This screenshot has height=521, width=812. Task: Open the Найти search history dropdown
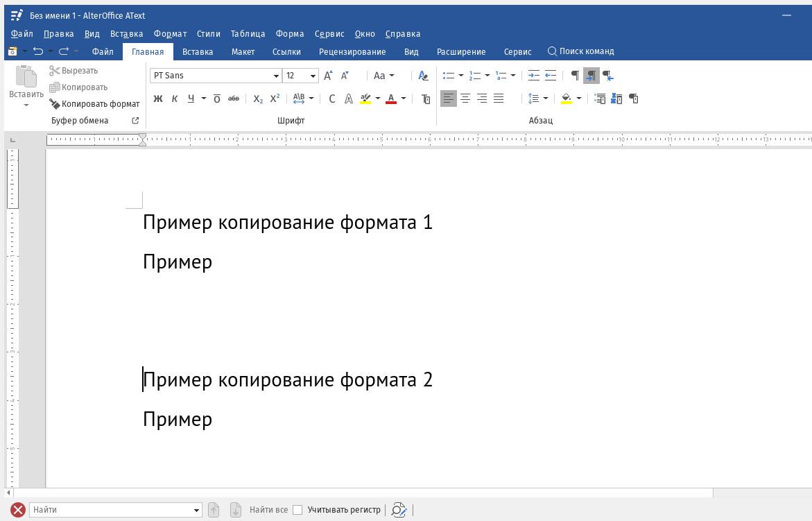(196, 510)
